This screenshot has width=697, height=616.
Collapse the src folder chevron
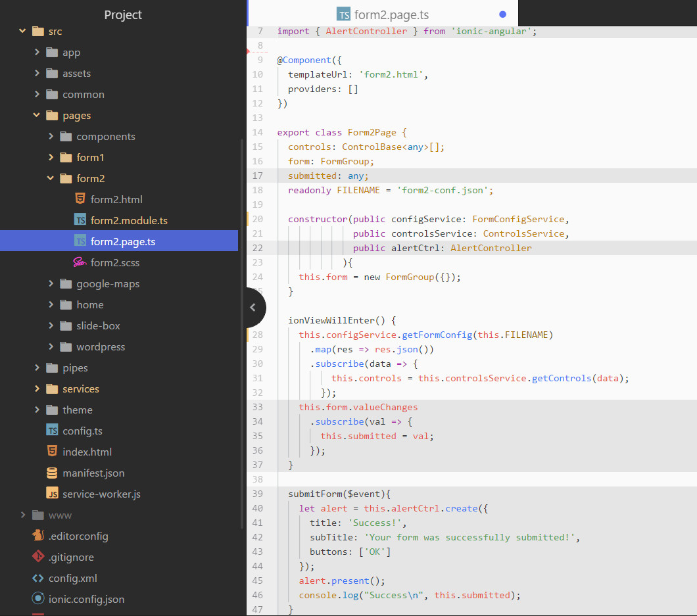coord(22,31)
